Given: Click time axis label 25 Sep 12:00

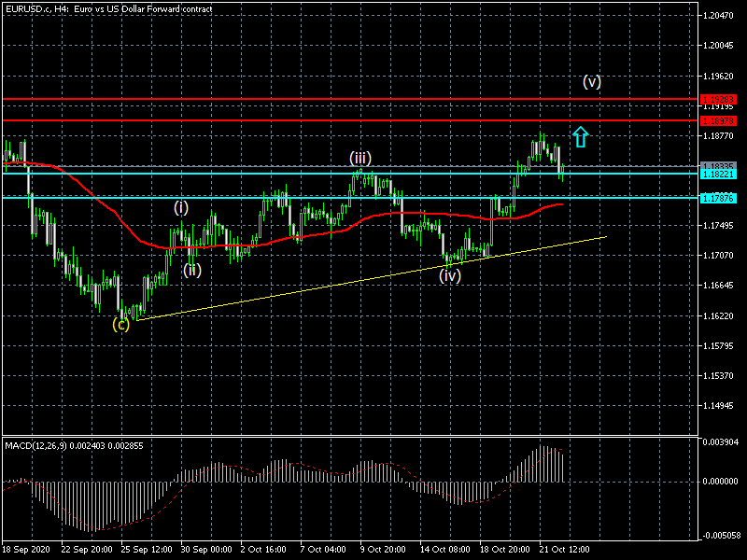Looking at the screenshot, I should tap(147, 549).
